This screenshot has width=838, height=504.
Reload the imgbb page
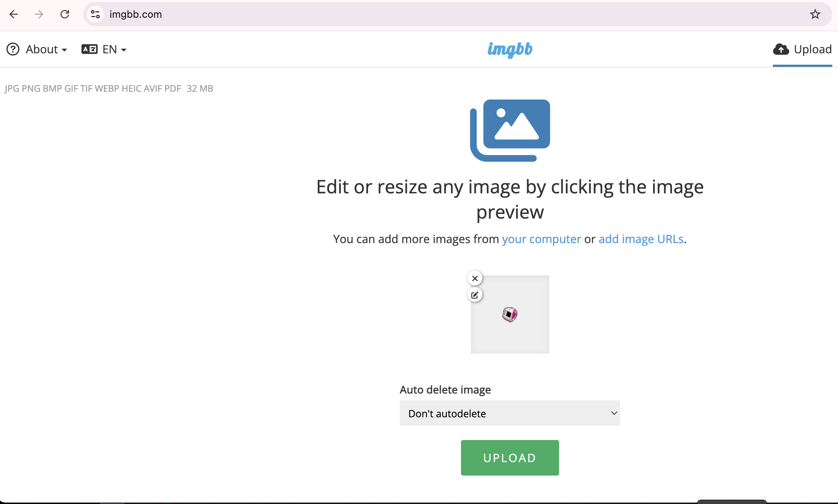[x=65, y=14]
